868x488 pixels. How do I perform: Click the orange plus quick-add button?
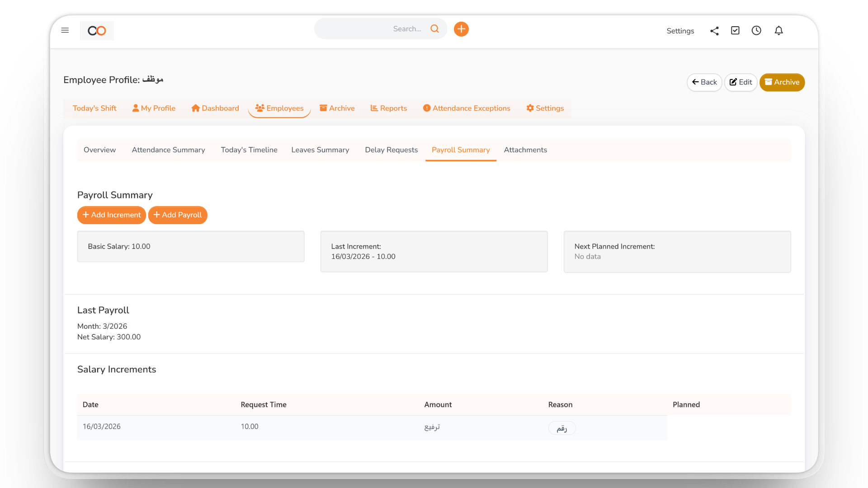tap(461, 28)
